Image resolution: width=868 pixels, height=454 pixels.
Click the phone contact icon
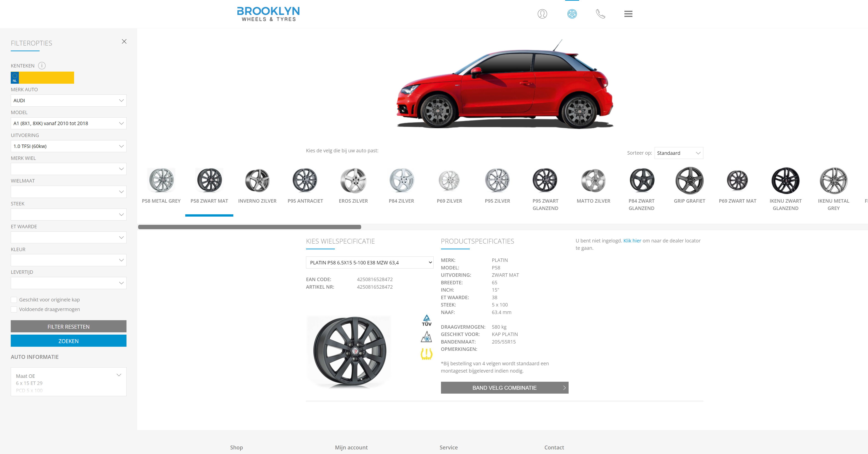pos(600,14)
